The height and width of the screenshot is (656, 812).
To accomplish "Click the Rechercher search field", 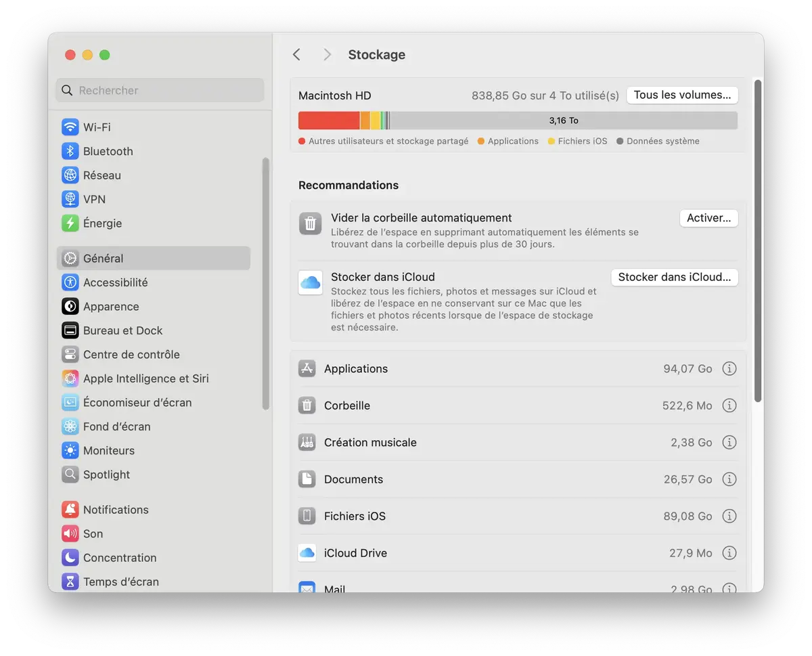I will click(160, 91).
